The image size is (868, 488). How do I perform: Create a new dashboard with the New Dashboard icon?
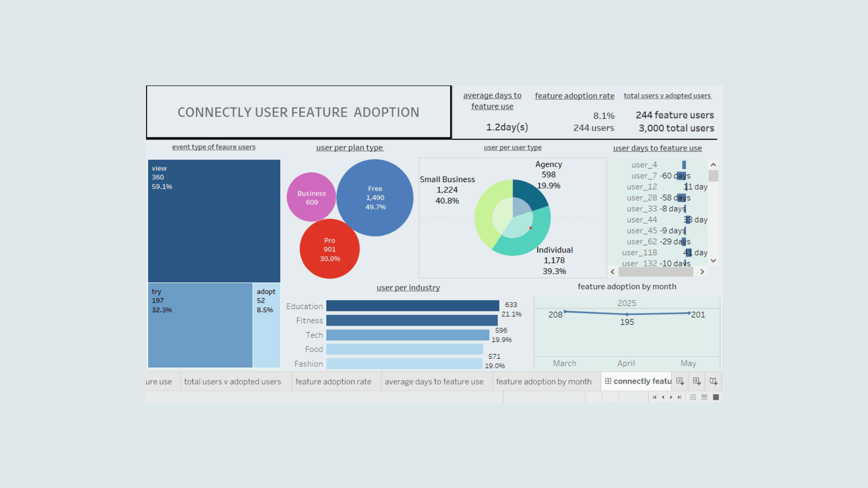click(x=696, y=381)
